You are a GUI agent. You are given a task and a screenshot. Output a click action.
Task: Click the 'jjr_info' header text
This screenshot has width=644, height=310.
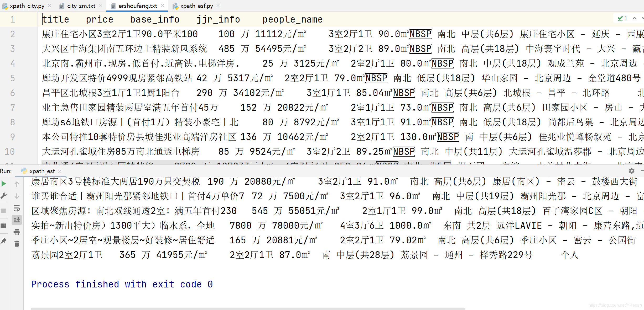pyautogui.click(x=218, y=19)
